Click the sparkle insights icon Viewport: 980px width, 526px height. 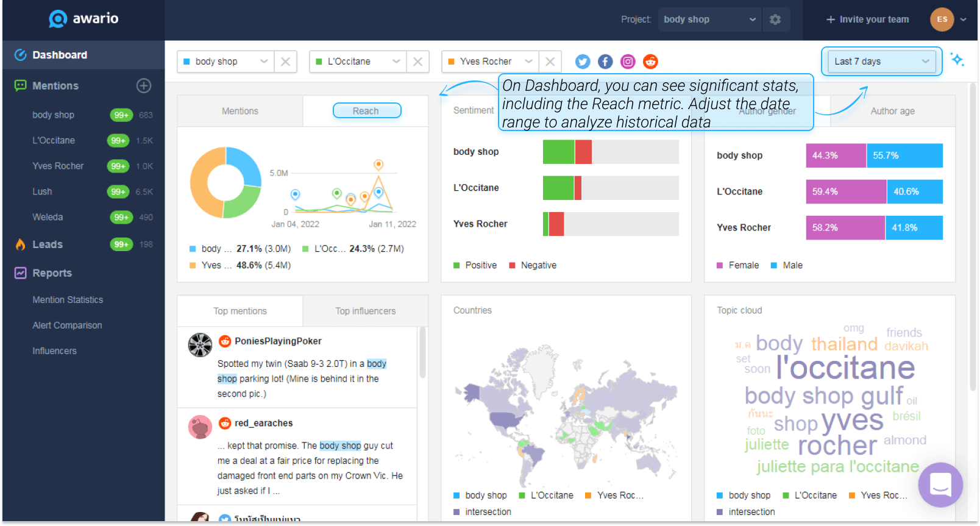(x=957, y=60)
